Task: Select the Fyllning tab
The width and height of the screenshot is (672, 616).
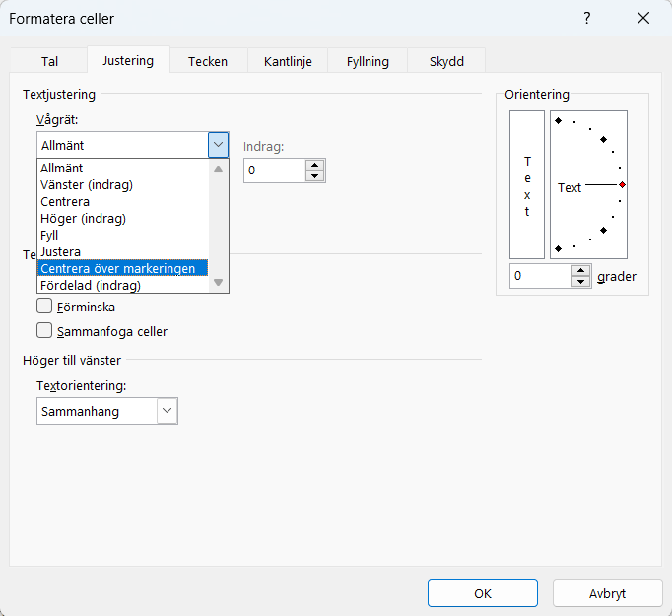Action: pyautogui.click(x=368, y=61)
